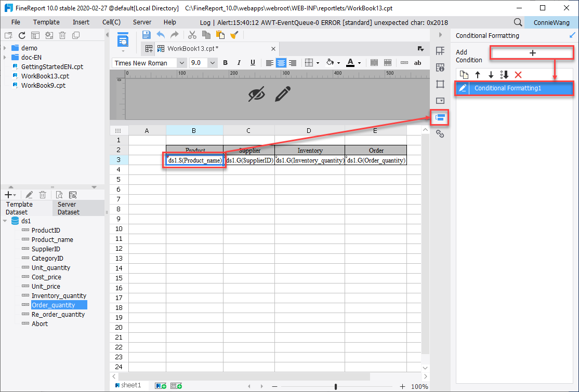Copy the condition using duplicate icon
This screenshot has width=579, height=392.
pos(464,75)
